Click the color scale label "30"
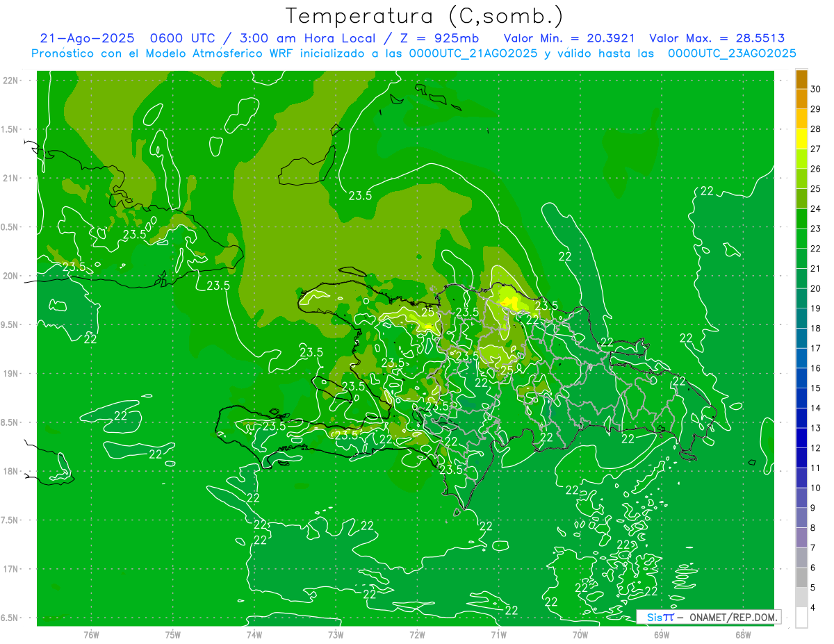 coord(816,89)
